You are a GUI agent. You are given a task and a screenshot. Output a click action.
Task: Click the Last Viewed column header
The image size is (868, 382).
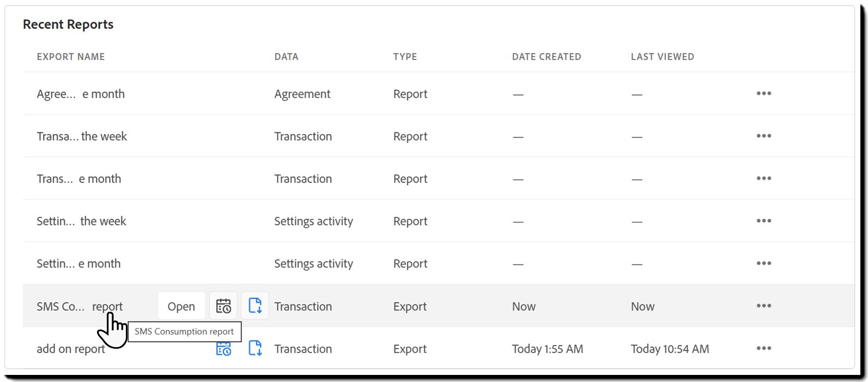click(663, 57)
